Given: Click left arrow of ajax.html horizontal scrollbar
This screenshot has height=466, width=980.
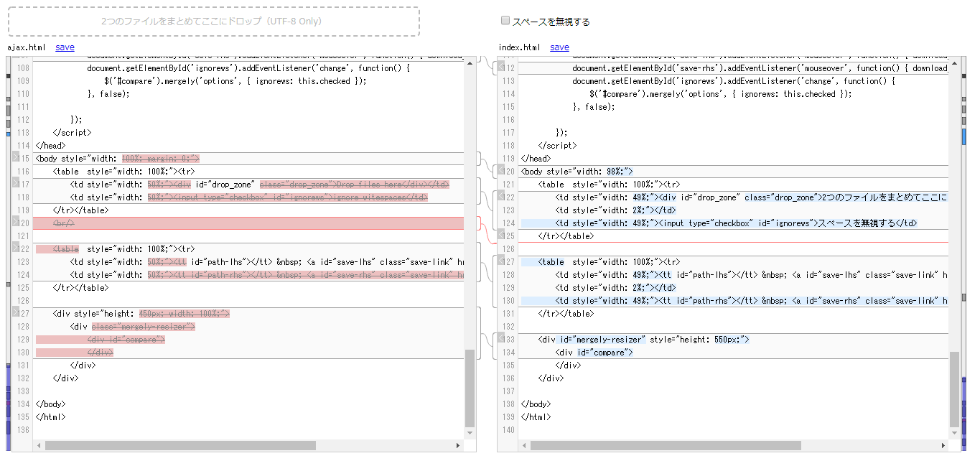Looking at the screenshot, I should pos(38,446).
